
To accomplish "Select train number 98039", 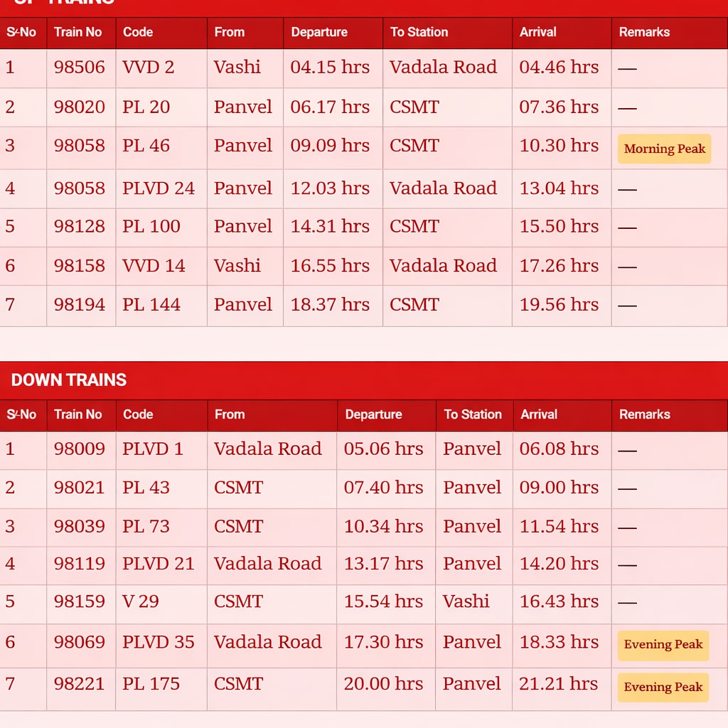I will [x=79, y=527].
